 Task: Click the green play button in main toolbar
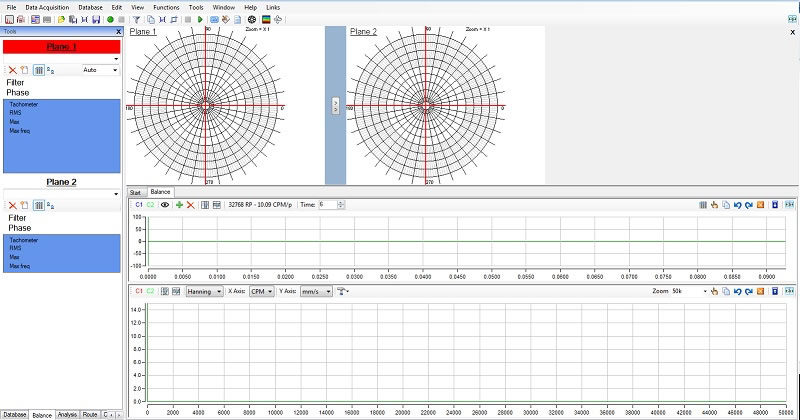[201, 19]
